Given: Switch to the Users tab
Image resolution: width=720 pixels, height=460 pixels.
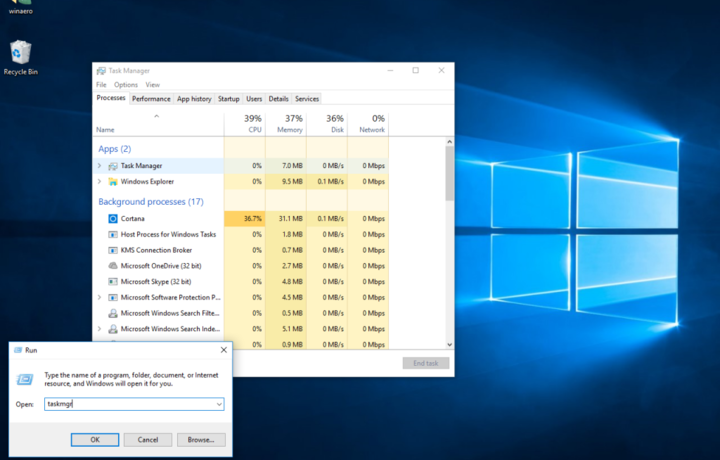Looking at the screenshot, I should pos(254,99).
